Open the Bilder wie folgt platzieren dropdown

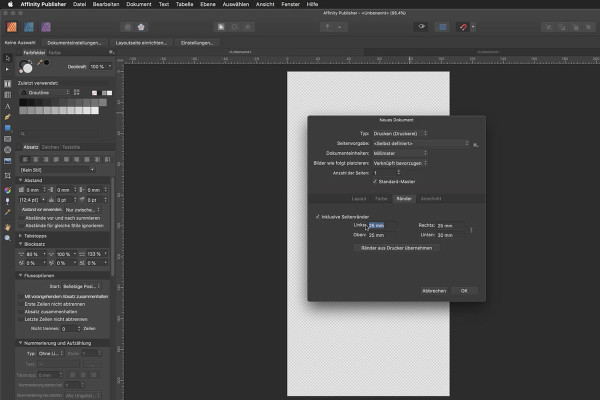(400, 163)
